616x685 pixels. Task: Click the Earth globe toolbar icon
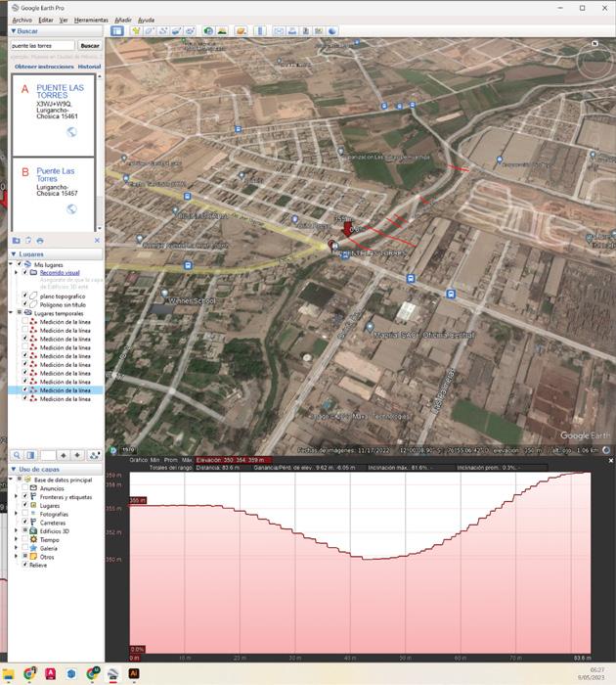click(332, 31)
